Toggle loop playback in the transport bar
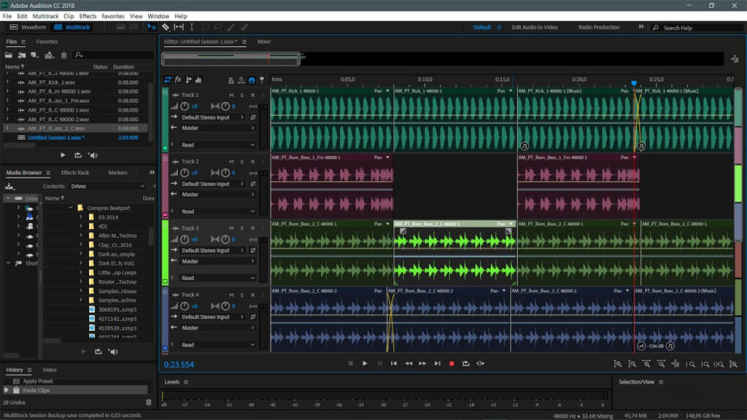747x420 pixels. 466,363
